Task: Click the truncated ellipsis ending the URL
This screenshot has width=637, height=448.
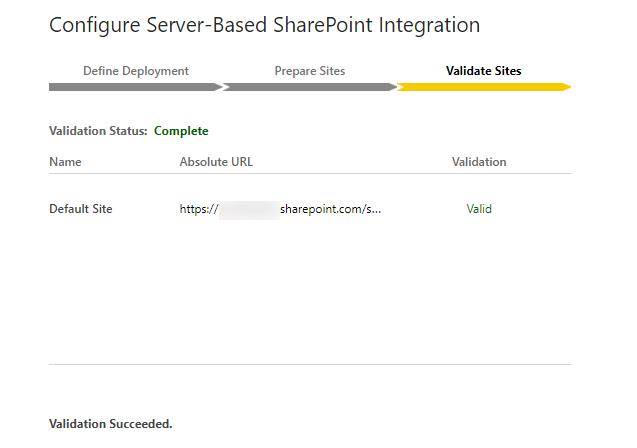Action: [x=376, y=209]
